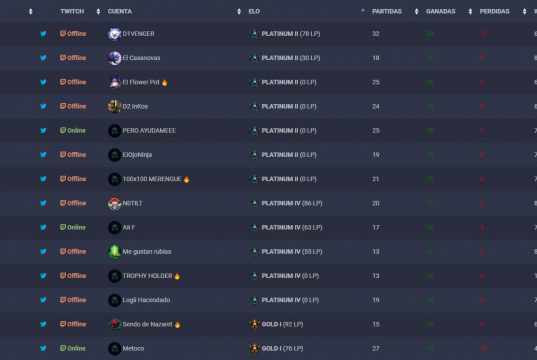Open Twitter link for Sendo de Nazaret row
Image resolution: width=537 pixels, height=360 pixels.
tap(43, 324)
